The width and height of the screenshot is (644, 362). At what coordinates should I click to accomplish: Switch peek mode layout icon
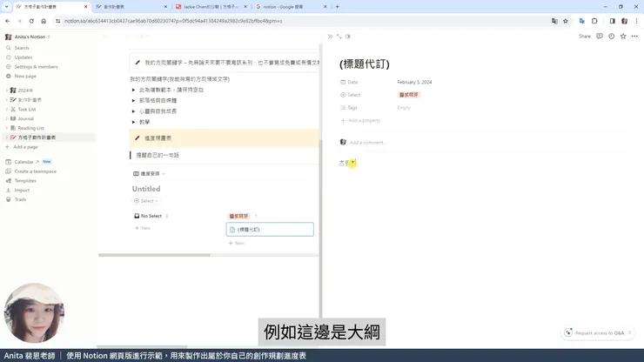(348, 37)
